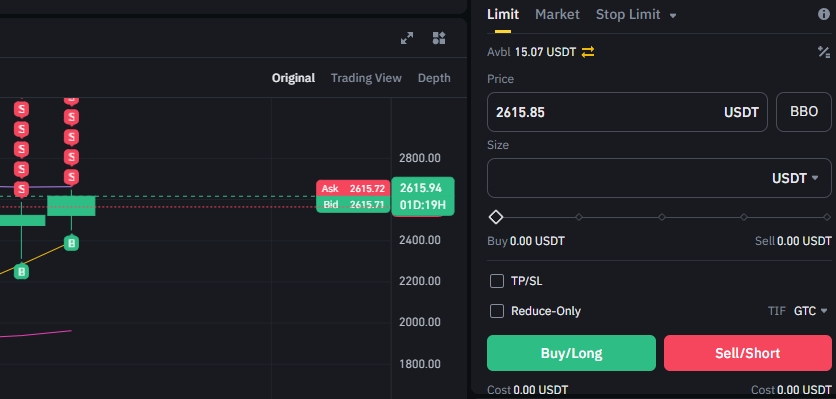Show the Depth chart tab
This screenshot has height=399, width=836.
(x=434, y=78)
